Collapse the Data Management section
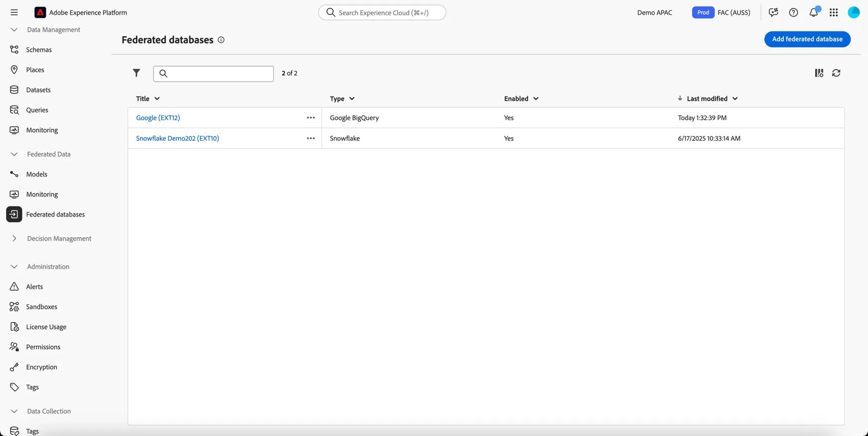 pyautogui.click(x=14, y=30)
